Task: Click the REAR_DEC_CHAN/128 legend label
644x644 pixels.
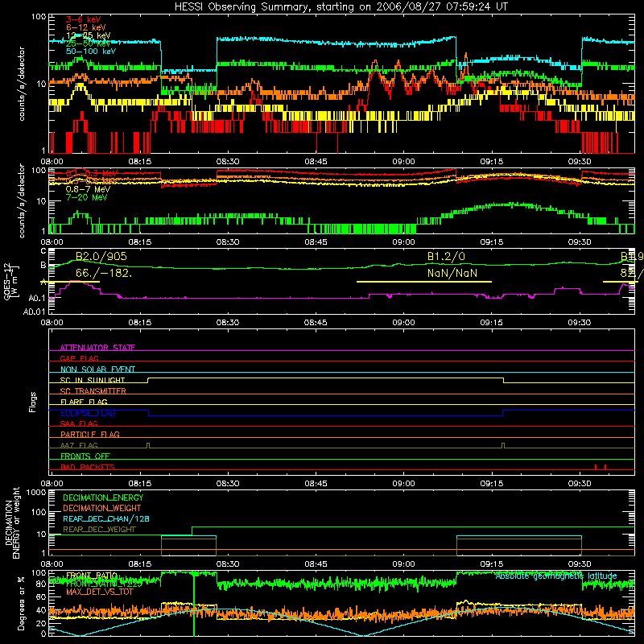Action: (x=106, y=518)
